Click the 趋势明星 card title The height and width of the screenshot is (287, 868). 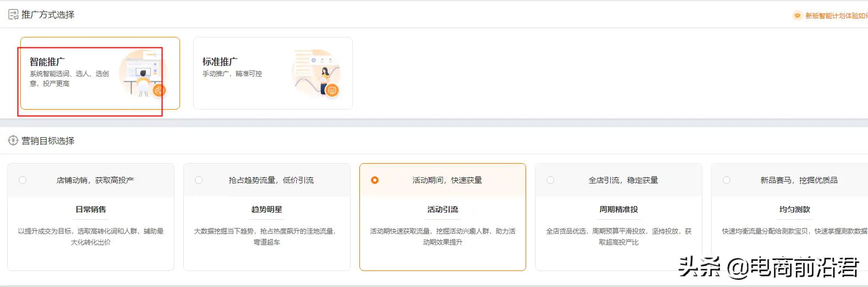pos(267,209)
